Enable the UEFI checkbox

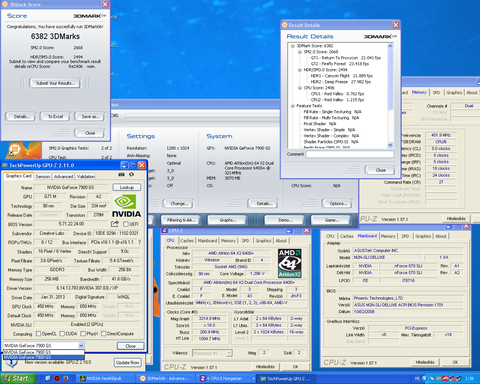tap(126, 224)
